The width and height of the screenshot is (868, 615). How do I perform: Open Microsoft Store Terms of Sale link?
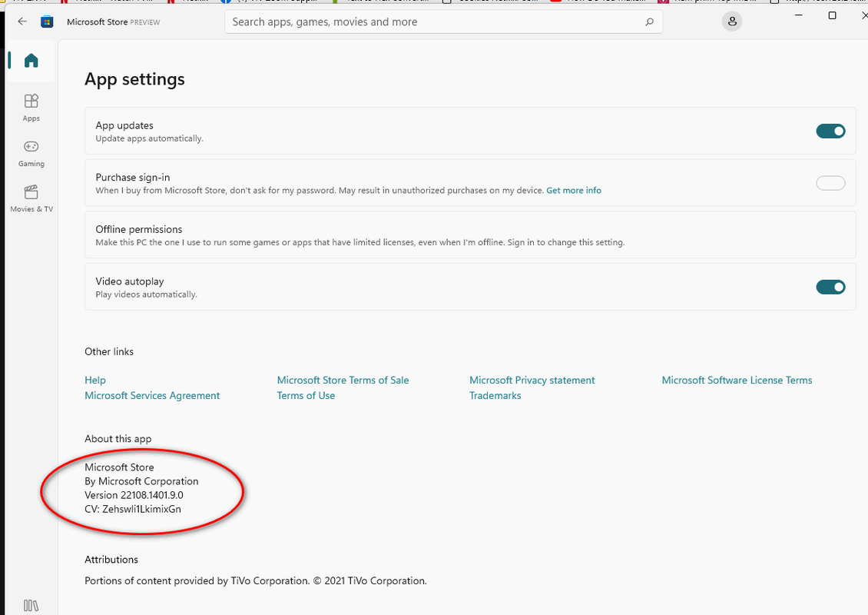pyautogui.click(x=343, y=380)
